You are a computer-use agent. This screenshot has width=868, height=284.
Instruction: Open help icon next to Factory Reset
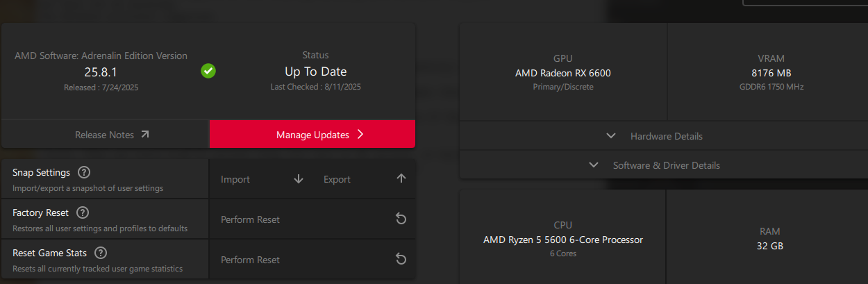[x=82, y=212]
